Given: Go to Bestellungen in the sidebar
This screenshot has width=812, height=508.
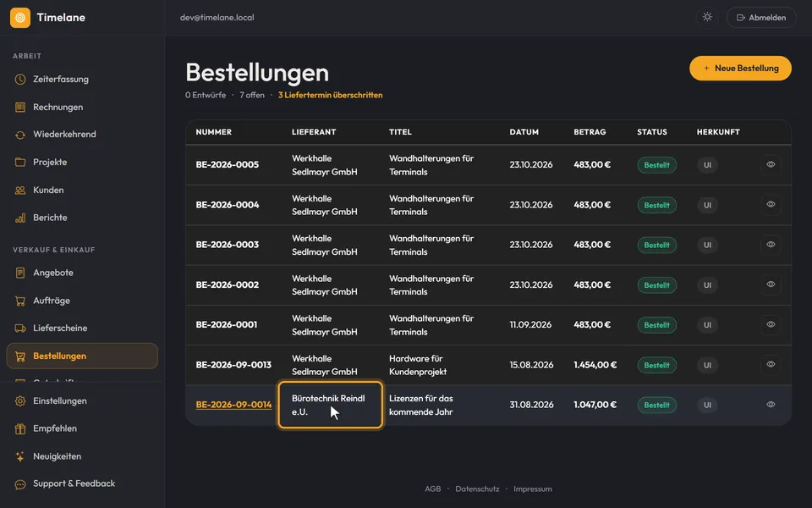Looking at the screenshot, I should (82, 356).
